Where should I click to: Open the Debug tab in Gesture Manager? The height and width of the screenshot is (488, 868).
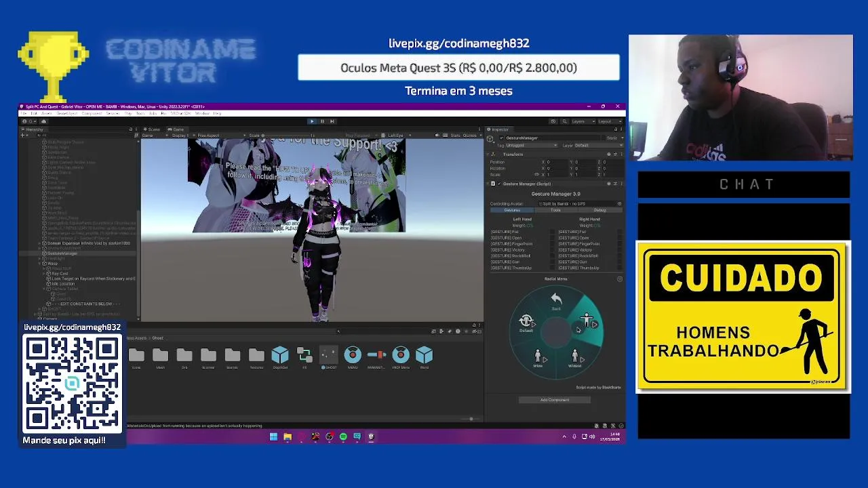[599, 210]
